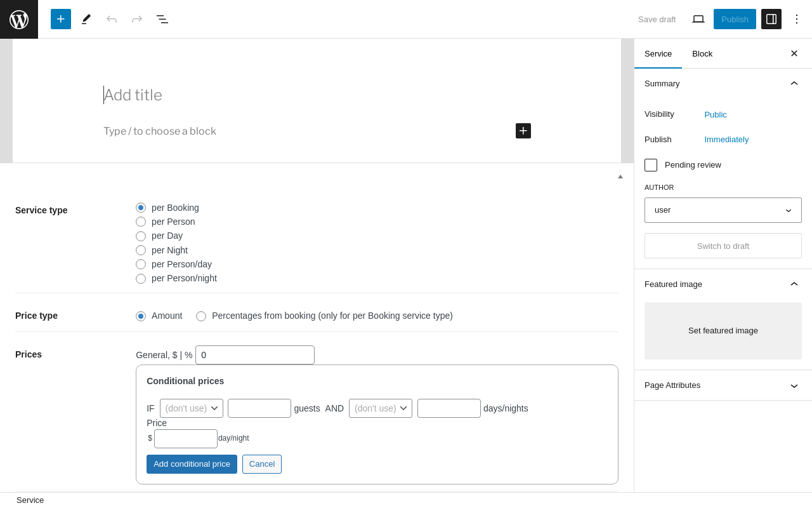Click Switch to draft button
812x508 pixels.
(x=723, y=246)
